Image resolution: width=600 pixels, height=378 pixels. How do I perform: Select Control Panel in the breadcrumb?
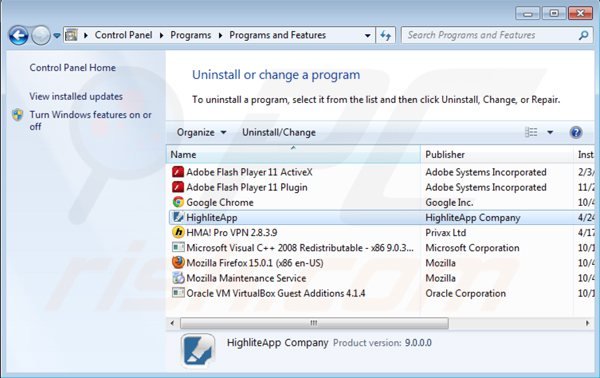123,35
